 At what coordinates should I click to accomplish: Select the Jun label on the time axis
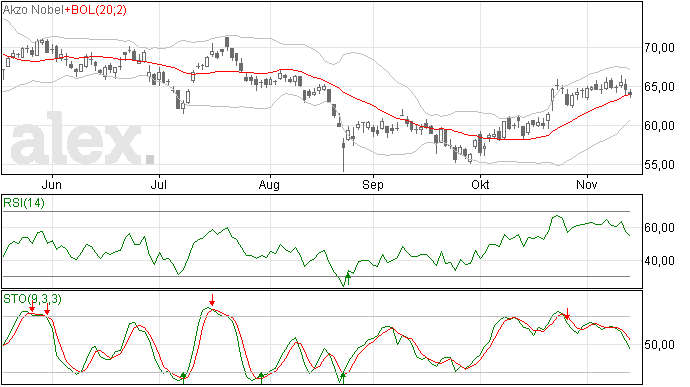tap(51, 184)
